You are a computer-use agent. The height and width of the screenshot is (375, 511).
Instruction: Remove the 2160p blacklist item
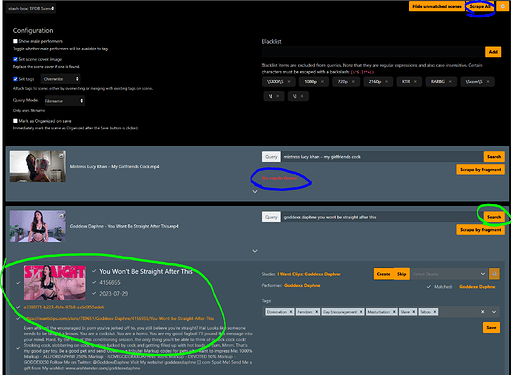point(387,82)
